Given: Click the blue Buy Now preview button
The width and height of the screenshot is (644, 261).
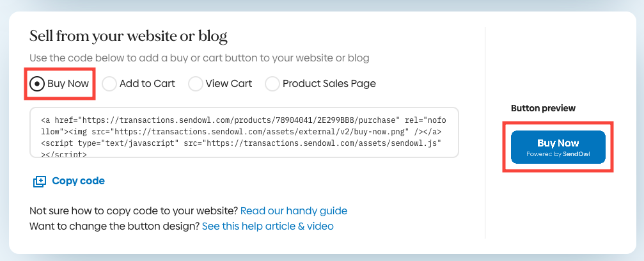Looking at the screenshot, I should [x=558, y=146].
